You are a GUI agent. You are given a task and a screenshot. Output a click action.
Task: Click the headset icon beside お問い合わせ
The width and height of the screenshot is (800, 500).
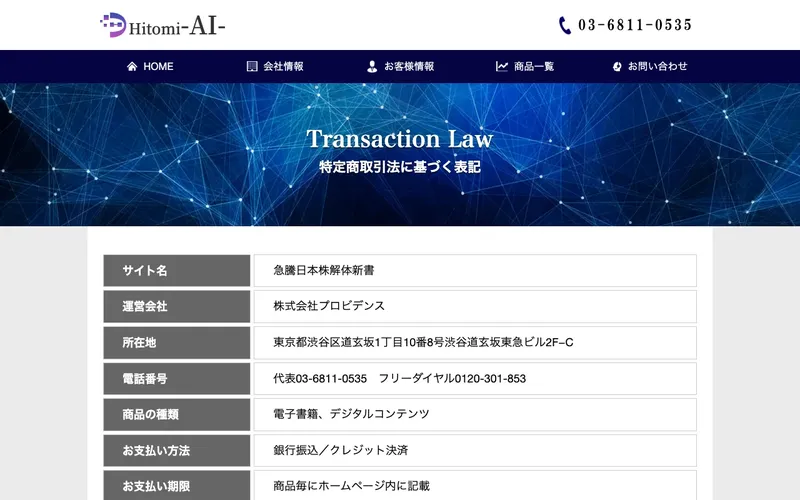pos(617,66)
